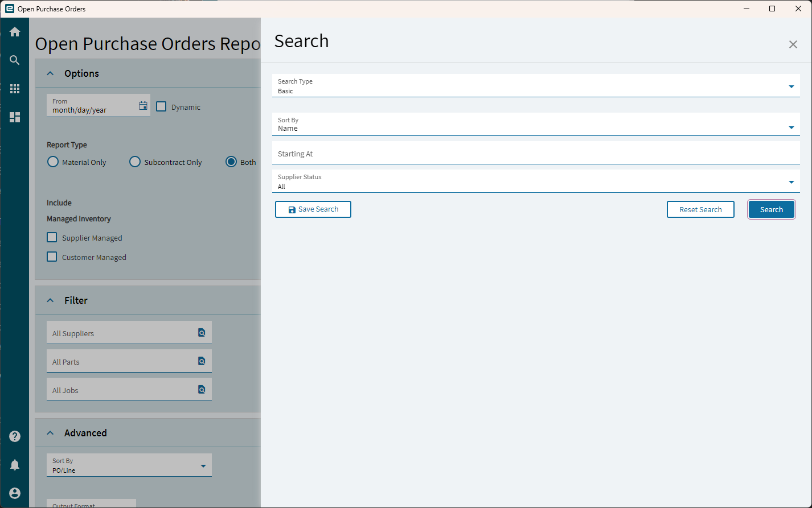Click the Save Search button

click(313, 209)
